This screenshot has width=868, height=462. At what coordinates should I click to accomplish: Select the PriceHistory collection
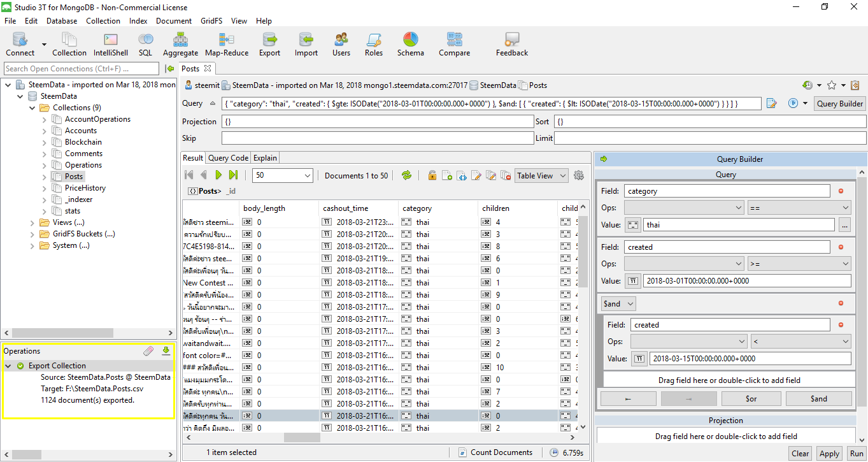point(85,188)
